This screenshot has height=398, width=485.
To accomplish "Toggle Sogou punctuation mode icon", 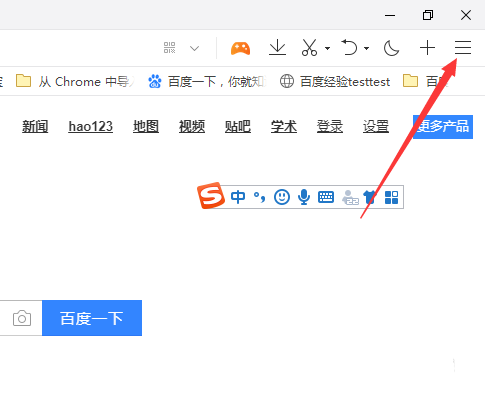I will (260, 197).
